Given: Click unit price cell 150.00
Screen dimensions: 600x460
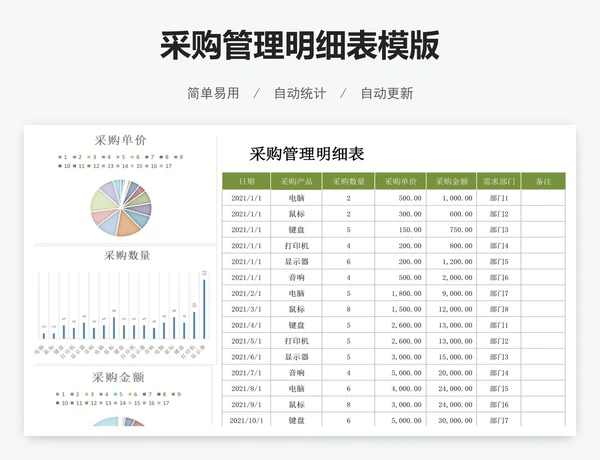Looking at the screenshot, I should coord(401,230).
